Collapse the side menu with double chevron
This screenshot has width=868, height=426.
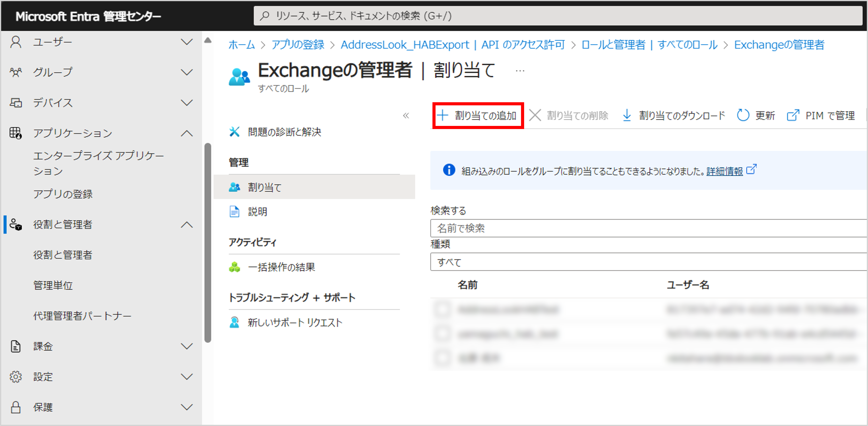click(x=406, y=116)
